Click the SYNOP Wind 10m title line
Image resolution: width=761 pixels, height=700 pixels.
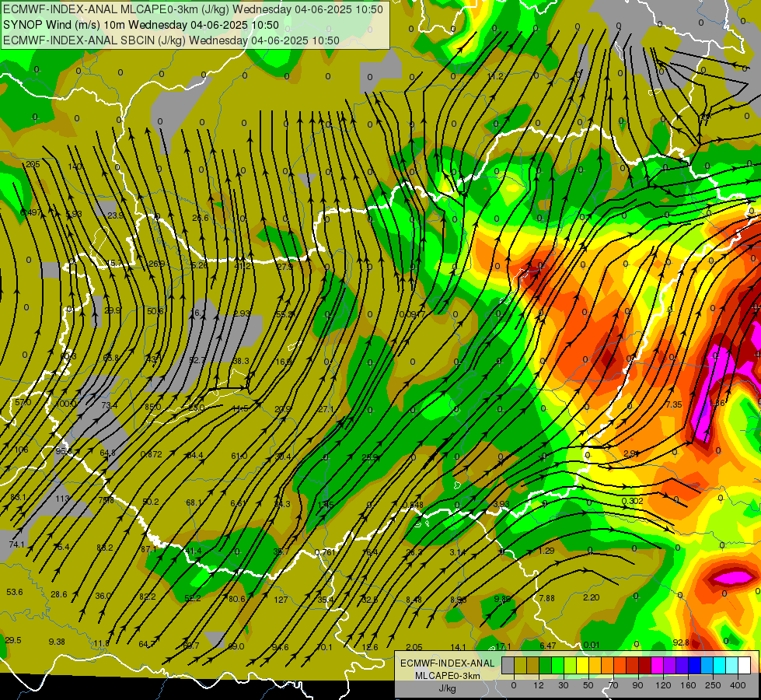pos(141,25)
